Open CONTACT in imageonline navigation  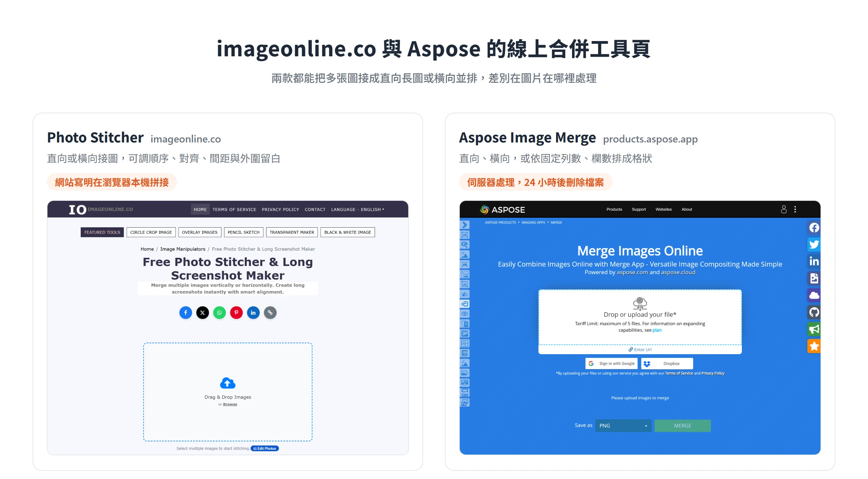click(x=315, y=210)
